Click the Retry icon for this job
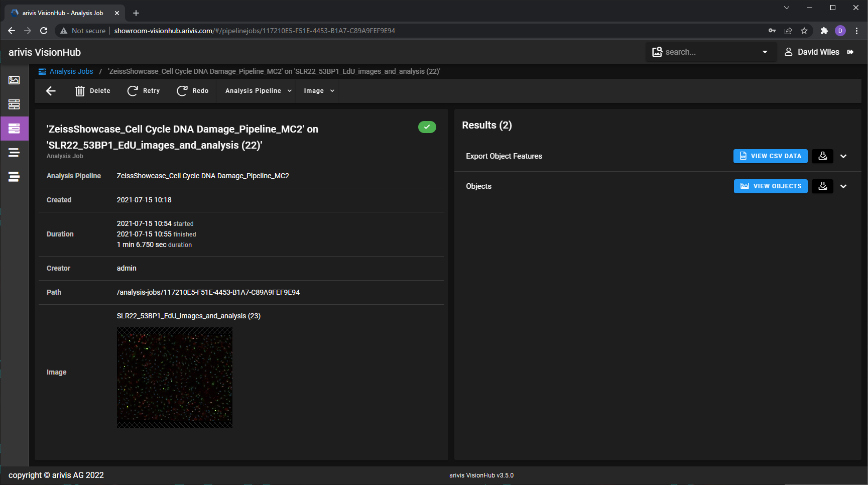 (x=132, y=91)
